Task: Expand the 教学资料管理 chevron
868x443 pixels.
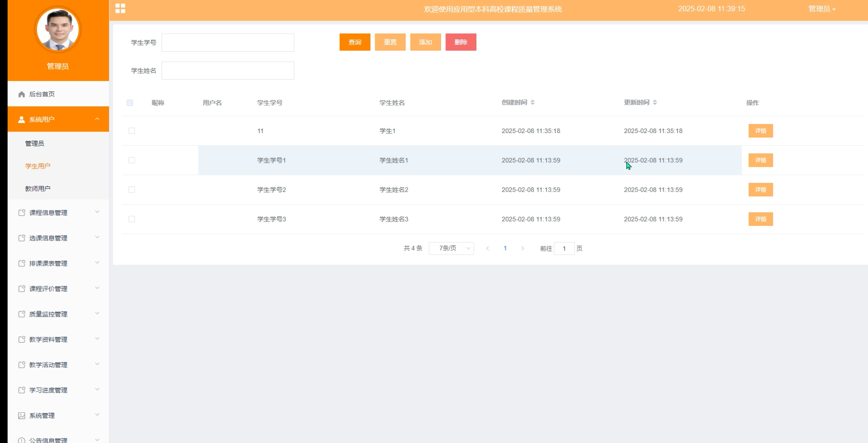Action: coord(97,339)
